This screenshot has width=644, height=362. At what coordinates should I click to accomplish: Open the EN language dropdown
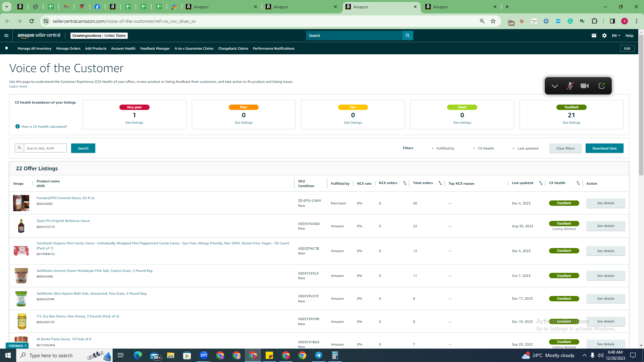click(x=616, y=36)
